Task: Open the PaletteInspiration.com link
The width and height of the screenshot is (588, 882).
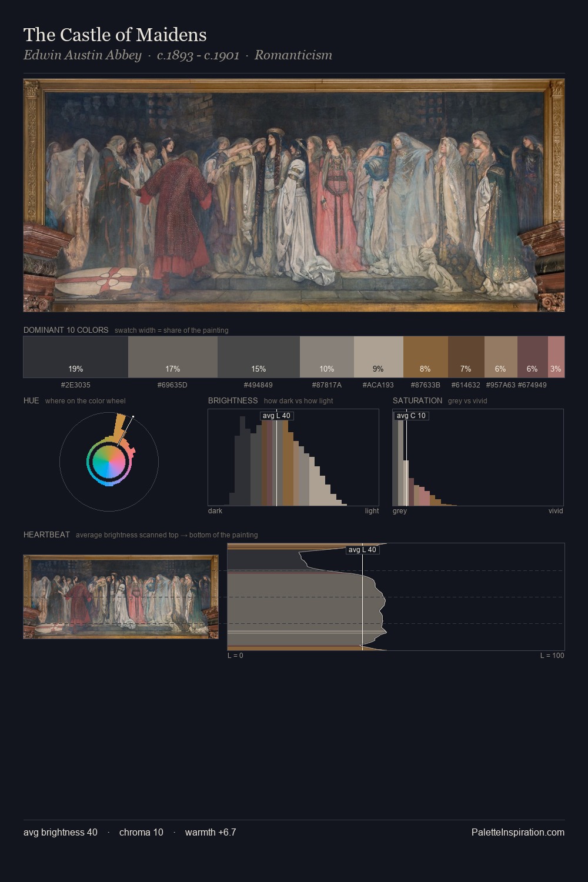Action: [518, 832]
